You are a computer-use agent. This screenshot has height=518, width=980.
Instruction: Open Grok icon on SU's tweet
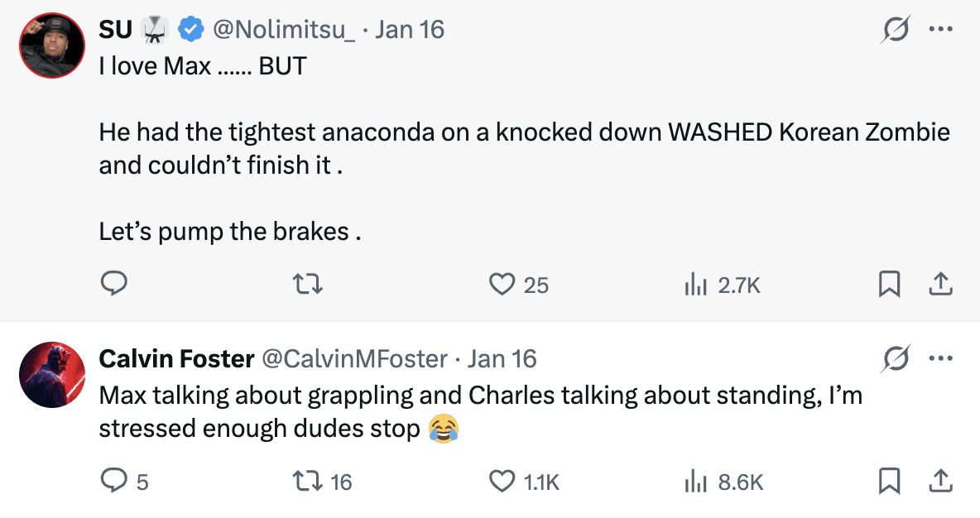pos(896,31)
